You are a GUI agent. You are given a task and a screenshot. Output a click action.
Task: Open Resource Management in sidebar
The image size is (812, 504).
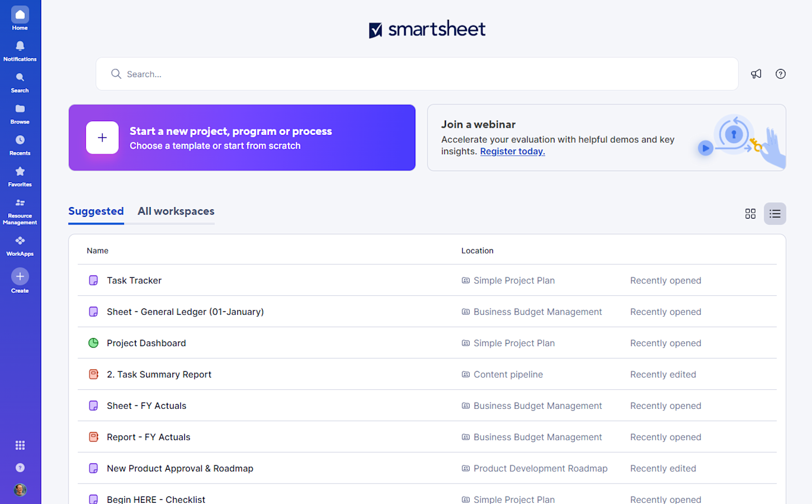click(x=20, y=211)
